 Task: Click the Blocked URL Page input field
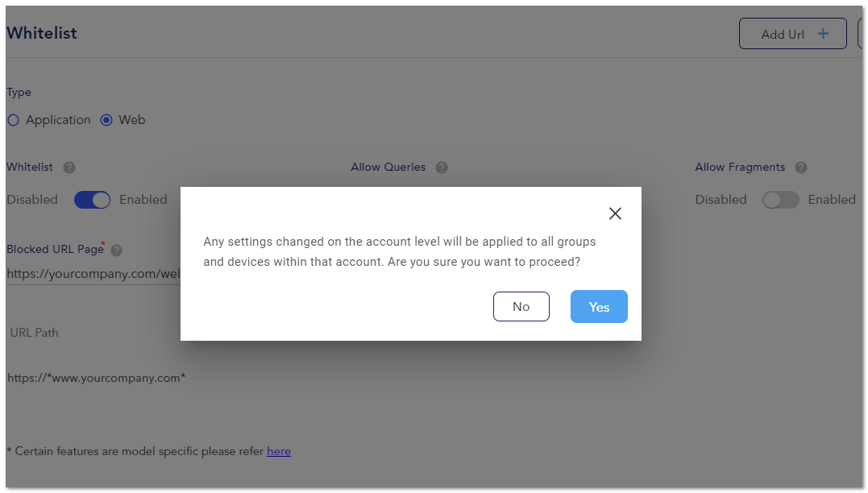point(93,274)
